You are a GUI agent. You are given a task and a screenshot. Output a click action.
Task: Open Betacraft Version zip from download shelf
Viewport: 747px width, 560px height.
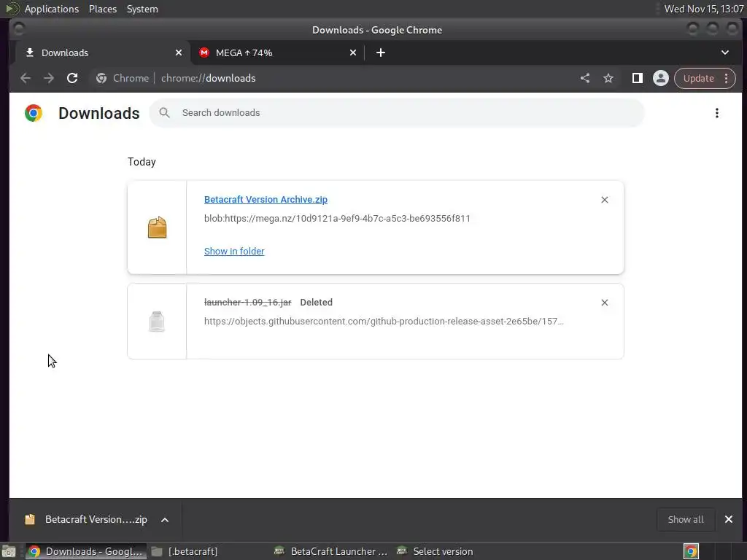click(88, 519)
